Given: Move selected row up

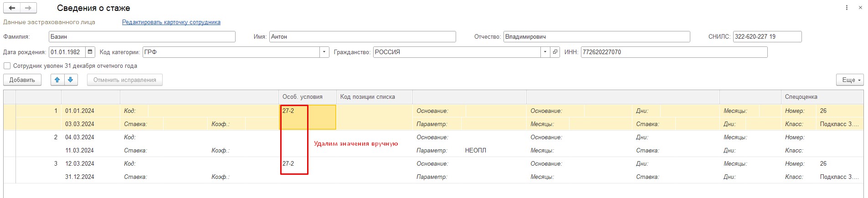Looking at the screenshot, I should (57, 80).
